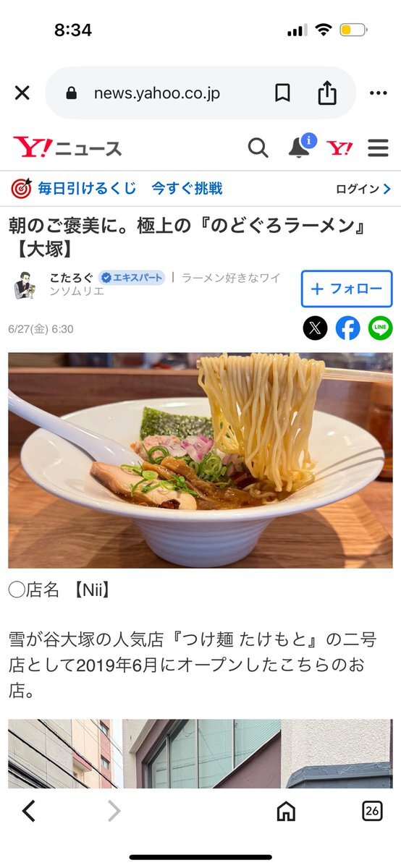
Task: Open the share sheet icon
Action: tap(327, 92)
